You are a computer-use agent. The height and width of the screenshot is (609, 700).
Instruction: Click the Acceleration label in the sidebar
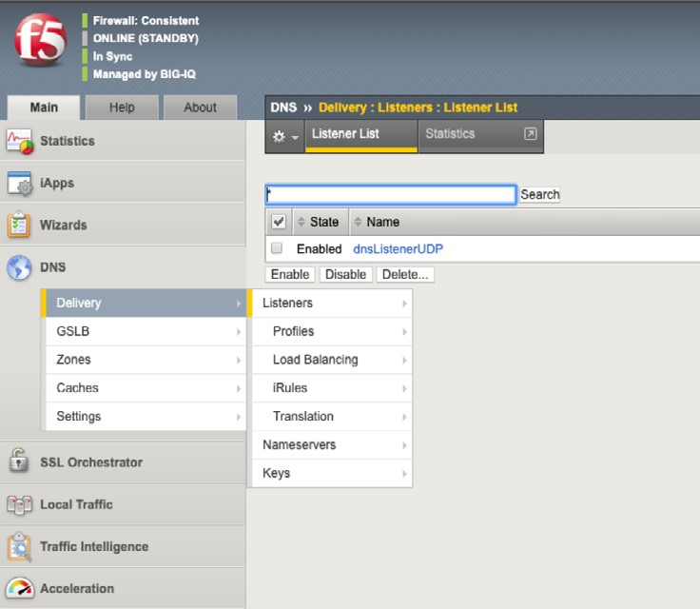[x=77, y=588]
